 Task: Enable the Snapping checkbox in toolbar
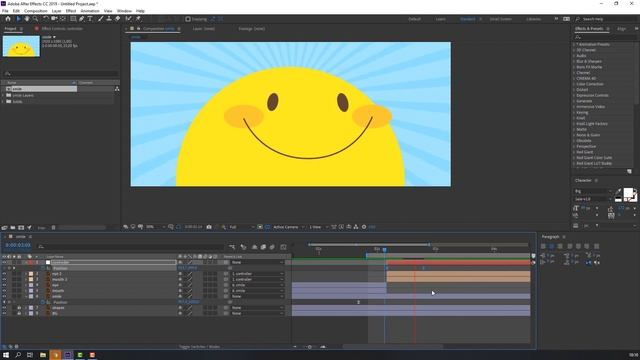tap(188, 19)
